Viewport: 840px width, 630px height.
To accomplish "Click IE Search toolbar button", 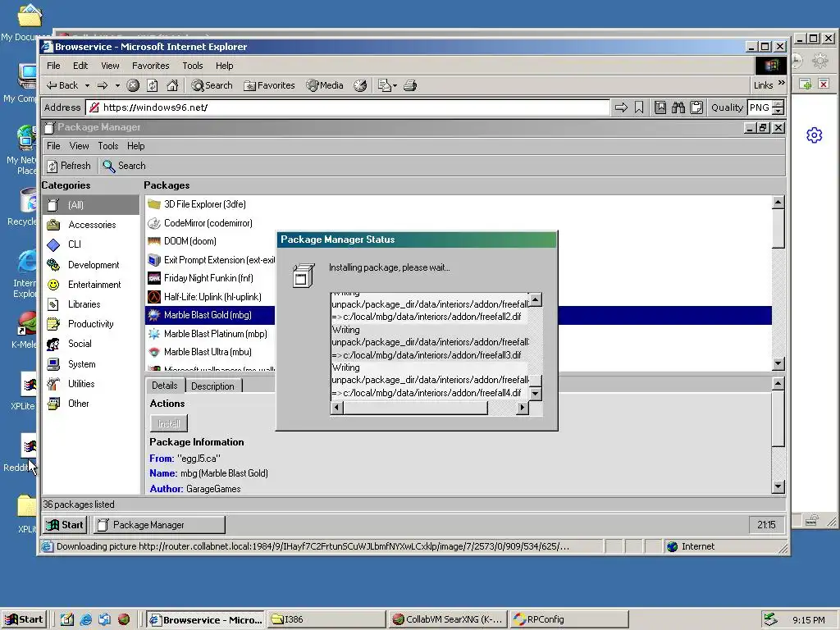I will (x=212, y=85).
